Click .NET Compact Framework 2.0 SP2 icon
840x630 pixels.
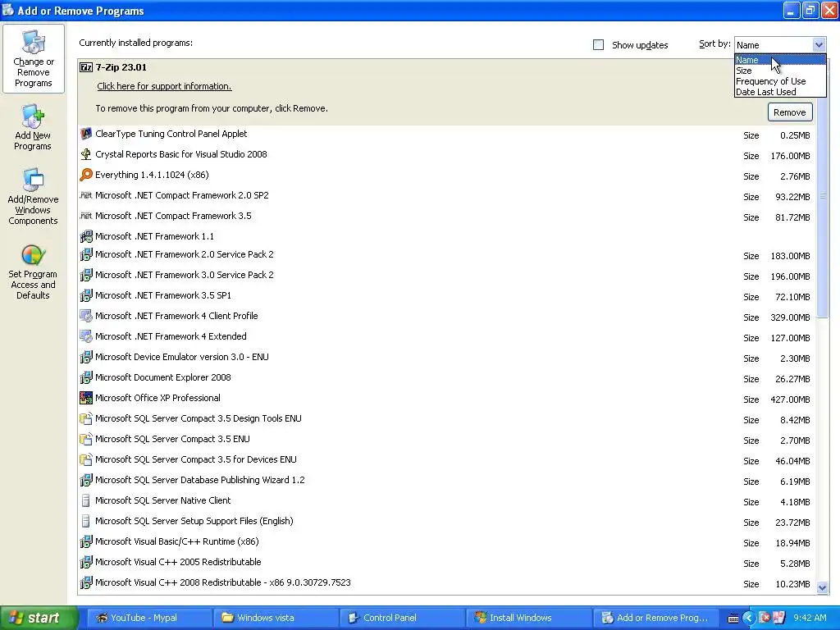pyautogui.click(x=85, y=195)
